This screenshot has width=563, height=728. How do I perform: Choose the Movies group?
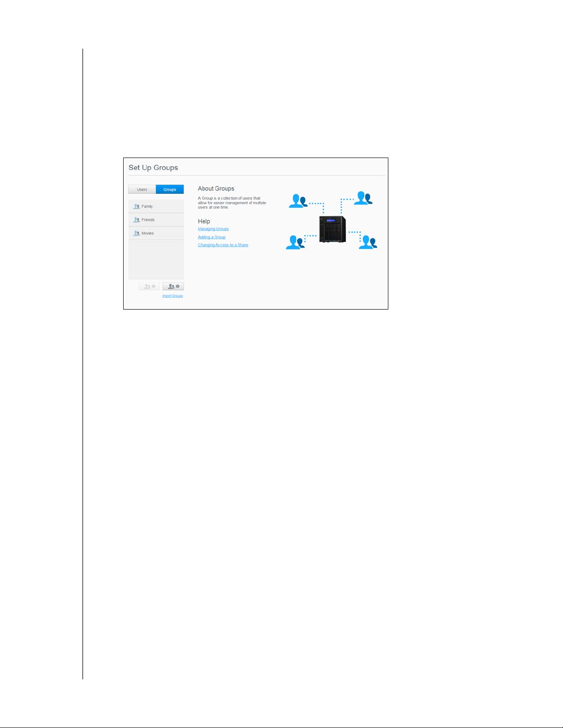156,233
